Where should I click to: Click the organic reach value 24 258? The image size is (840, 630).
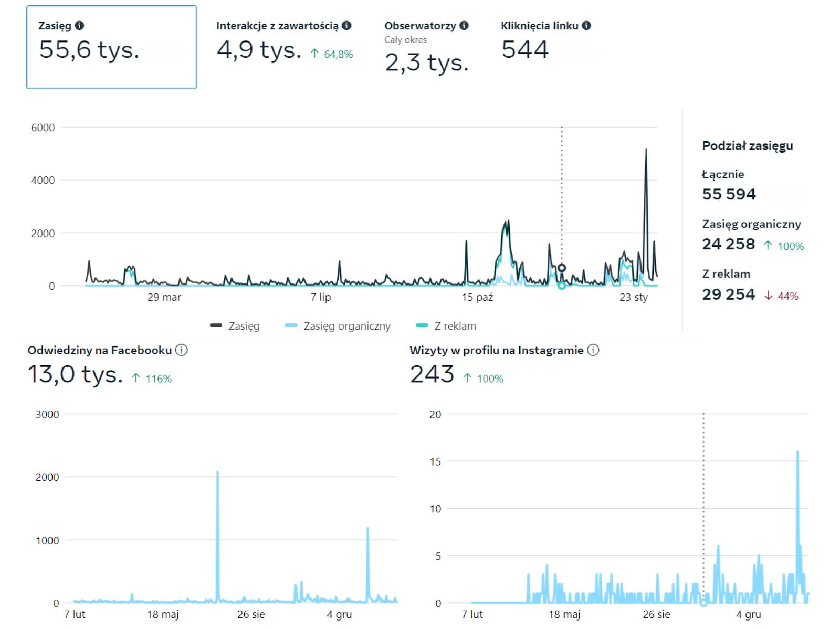pyautogui.click(x=729, y=244)
